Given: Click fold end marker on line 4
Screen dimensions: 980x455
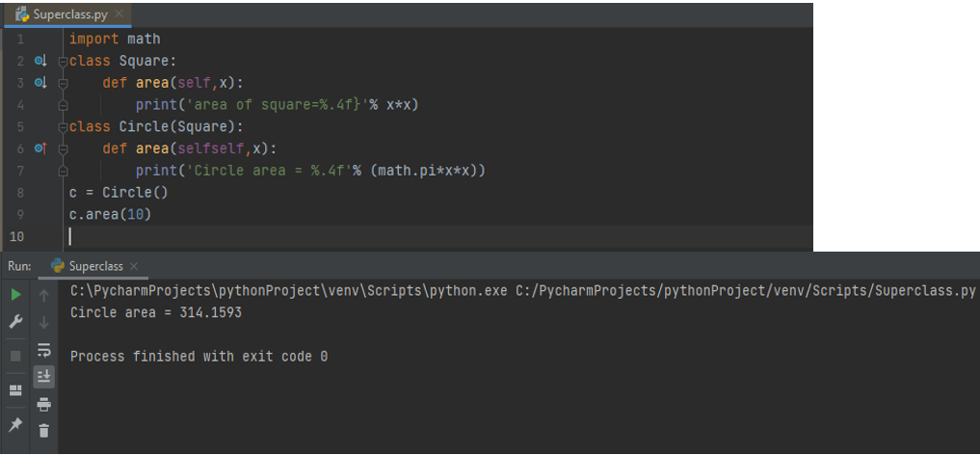Looking at the screenshot, I should click(x=63, y=105).
